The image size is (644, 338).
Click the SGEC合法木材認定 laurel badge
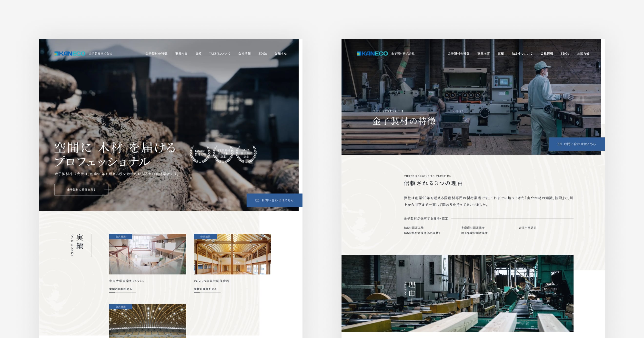point(246,154)
